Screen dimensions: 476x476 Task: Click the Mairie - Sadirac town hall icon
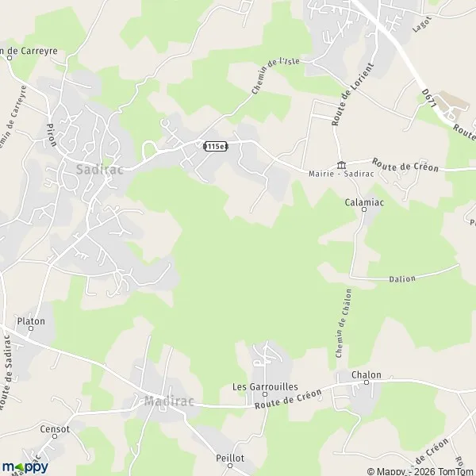[x=341, y=165]
